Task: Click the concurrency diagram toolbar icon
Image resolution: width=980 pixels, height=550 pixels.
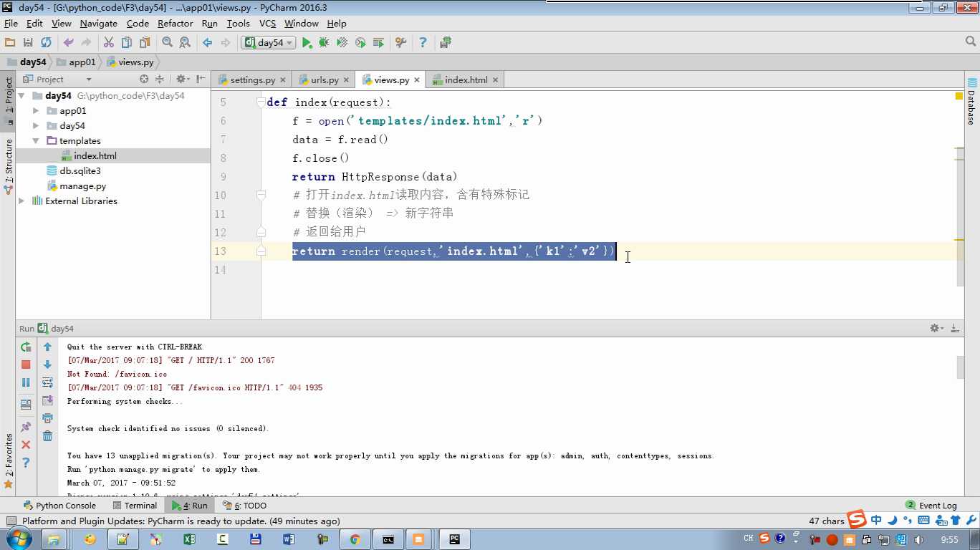Action: point(378,43)
